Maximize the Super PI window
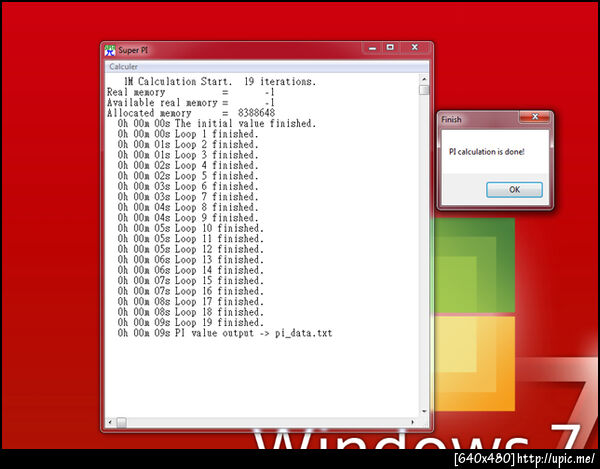This screenshot has height=469, width=600. coord(390,47)
